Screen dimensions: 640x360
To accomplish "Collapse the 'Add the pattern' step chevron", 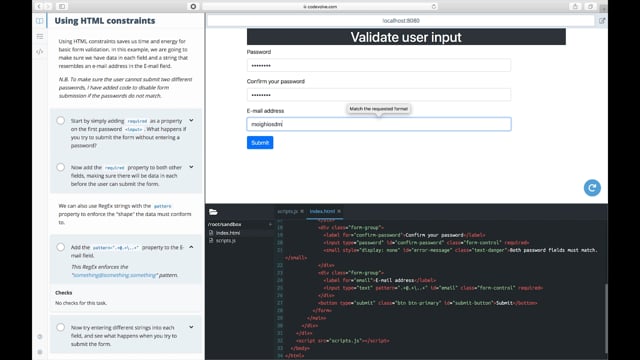I will 191,247.
